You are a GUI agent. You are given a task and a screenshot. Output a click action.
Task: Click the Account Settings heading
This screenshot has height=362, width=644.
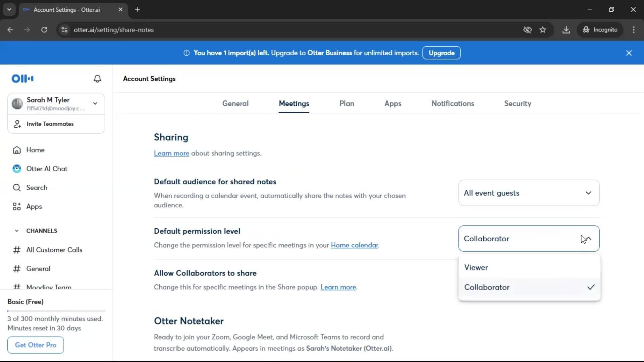[x=149, y=79]
